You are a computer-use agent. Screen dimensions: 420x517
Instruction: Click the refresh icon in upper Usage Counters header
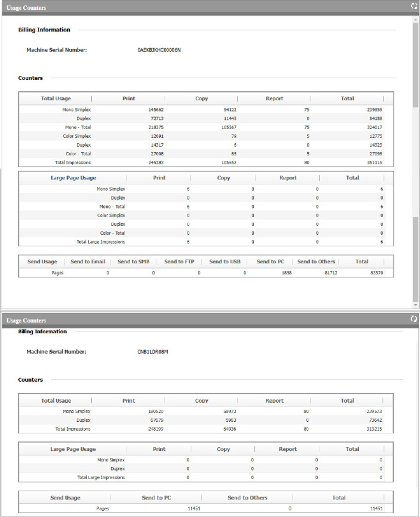[x=414, y=5]
